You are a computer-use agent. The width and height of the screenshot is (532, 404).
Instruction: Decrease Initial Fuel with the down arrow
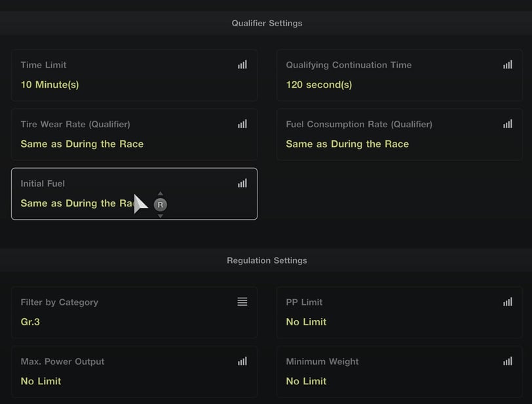[161, 216]
